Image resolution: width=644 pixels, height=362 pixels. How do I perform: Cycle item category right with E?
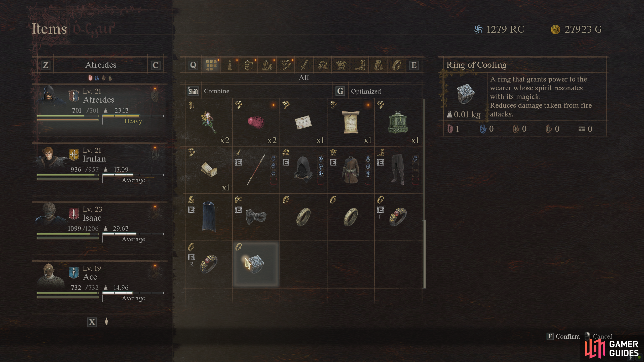414,65
